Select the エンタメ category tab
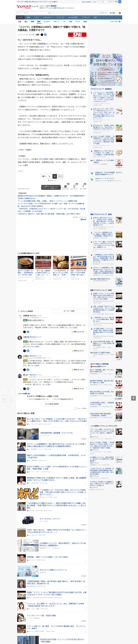 pos(47,22)
